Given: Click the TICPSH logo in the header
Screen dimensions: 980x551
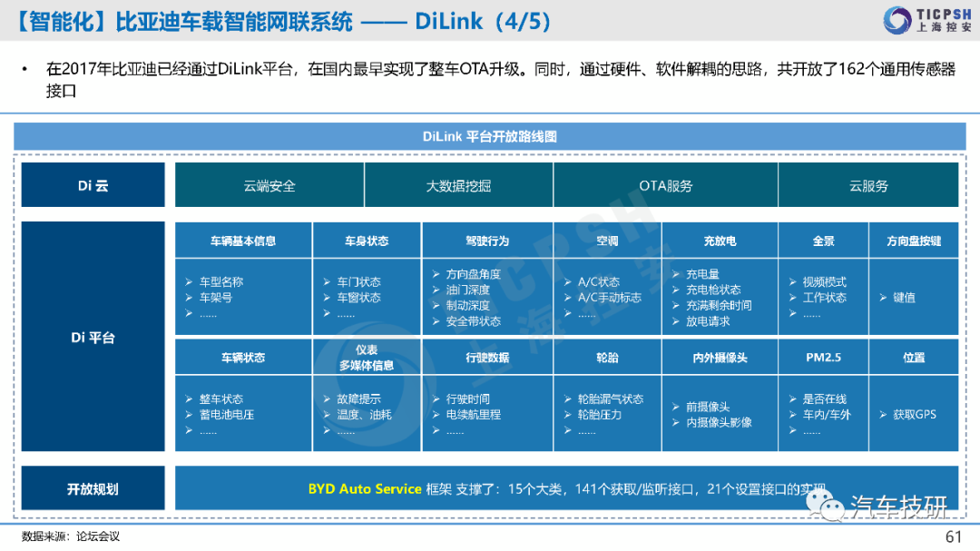Looking at the screenshot, I should pyautogui.click(x=928, y=20).
